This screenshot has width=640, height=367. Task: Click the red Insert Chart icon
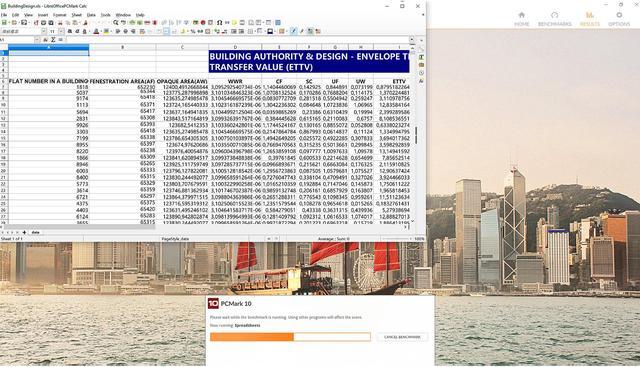click(203, 22)
